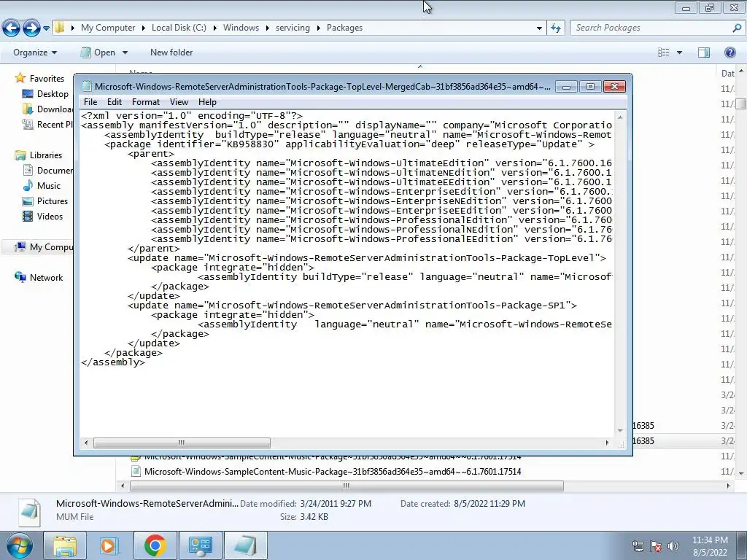Click the Explorer Back navigation arrow
Viewport: 747px width, 560px height.
[12, 28]
